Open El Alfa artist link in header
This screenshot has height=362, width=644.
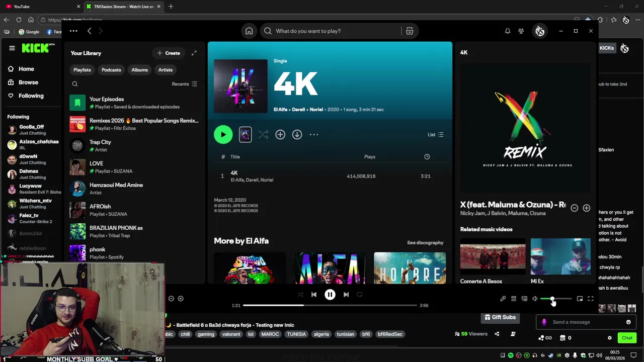280,110
